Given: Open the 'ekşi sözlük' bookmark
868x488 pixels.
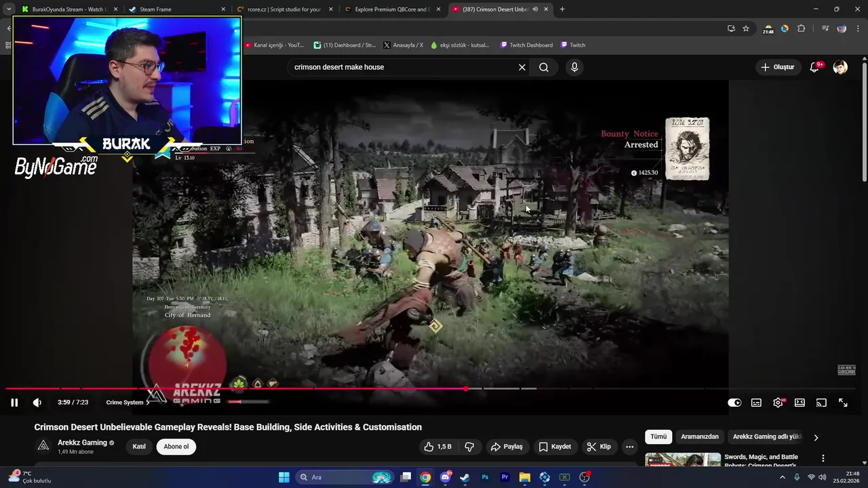Looking at the screenshot, I should [460, 45].
